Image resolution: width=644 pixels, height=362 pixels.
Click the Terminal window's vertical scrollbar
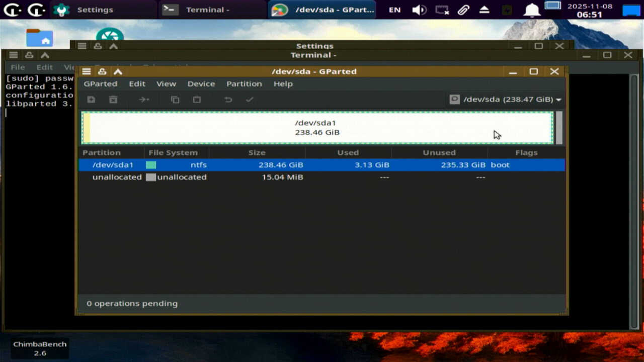pyautogui.click(x=634, y=201)
